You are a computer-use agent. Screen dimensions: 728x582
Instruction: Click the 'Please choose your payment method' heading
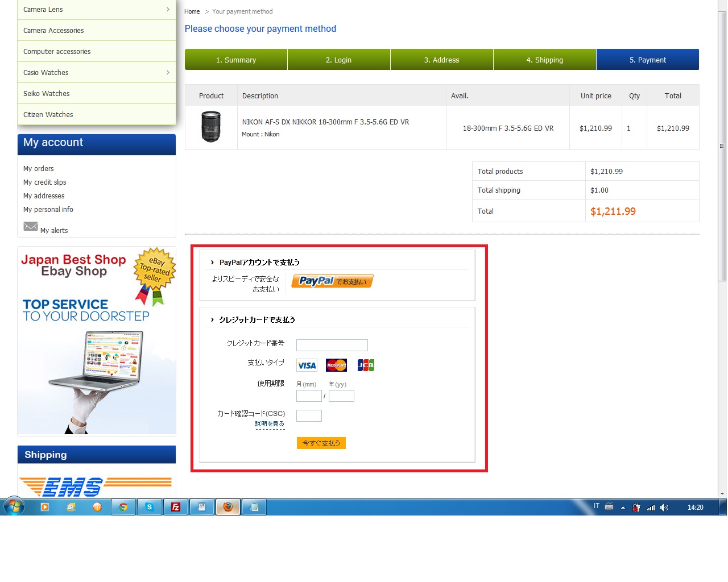click(x=260, y=29)
